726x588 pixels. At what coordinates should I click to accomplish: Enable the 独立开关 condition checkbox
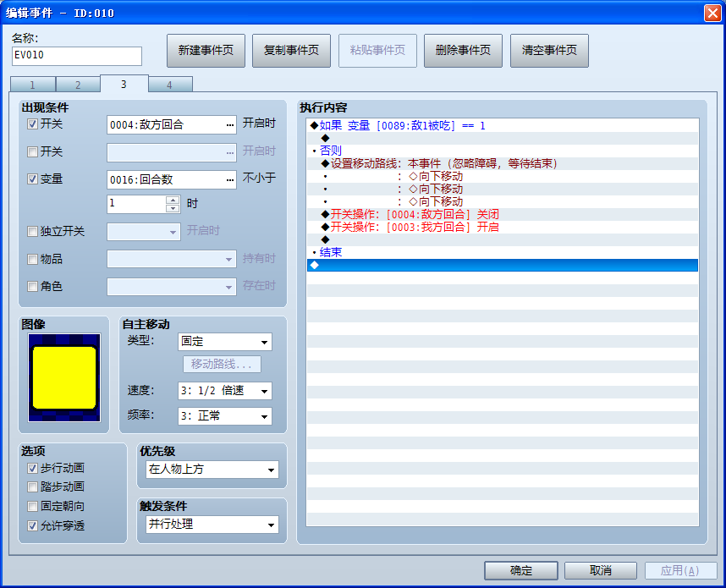(x=32, y=231)
